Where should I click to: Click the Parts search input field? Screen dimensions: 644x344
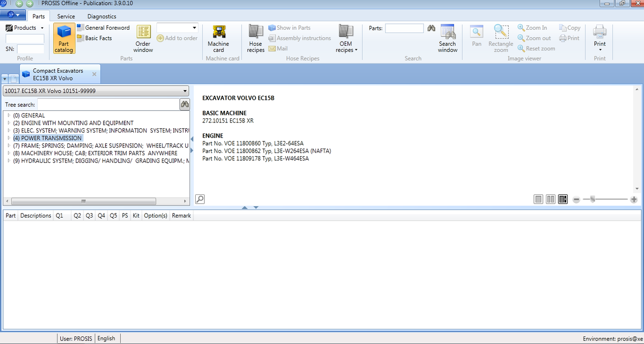(x=405, y=28)
